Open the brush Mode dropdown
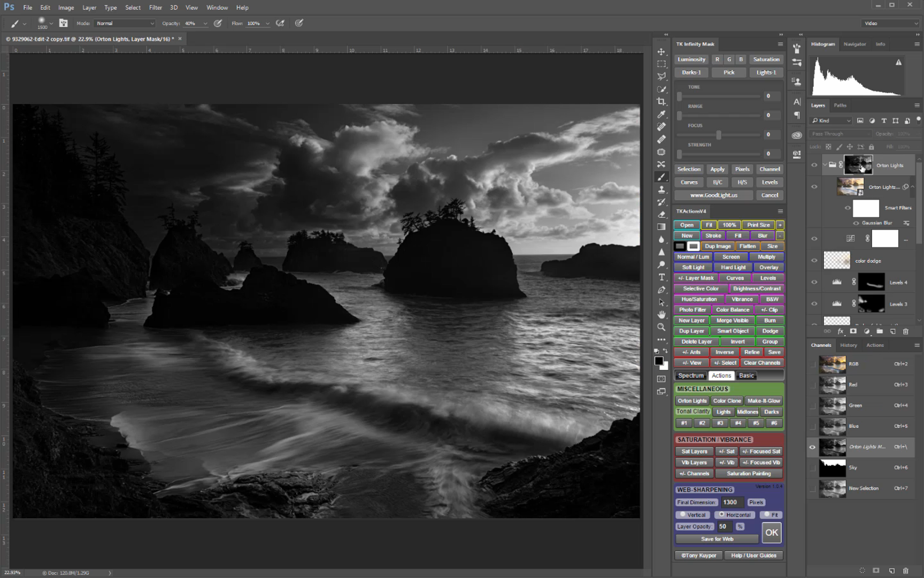924x578 pixels. pyautogui.click(x=125, y=24)
